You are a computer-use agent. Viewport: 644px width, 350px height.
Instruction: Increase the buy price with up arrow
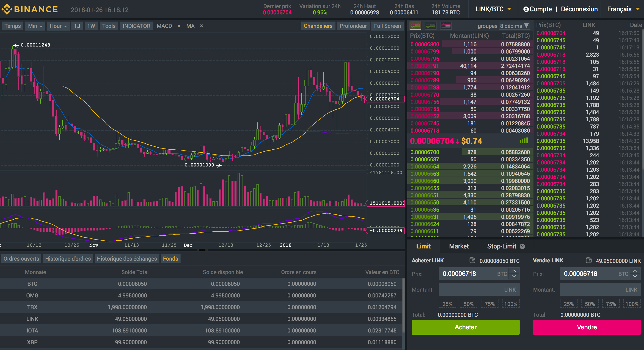pos(514,271)
